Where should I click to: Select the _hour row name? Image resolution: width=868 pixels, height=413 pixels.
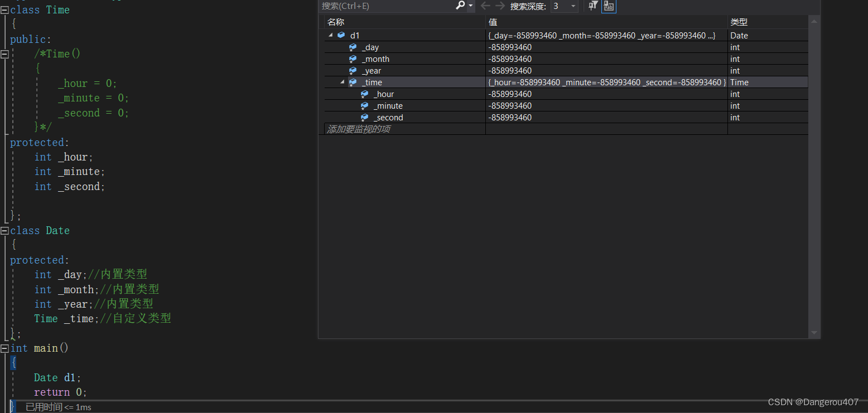[x=384, y=94]
